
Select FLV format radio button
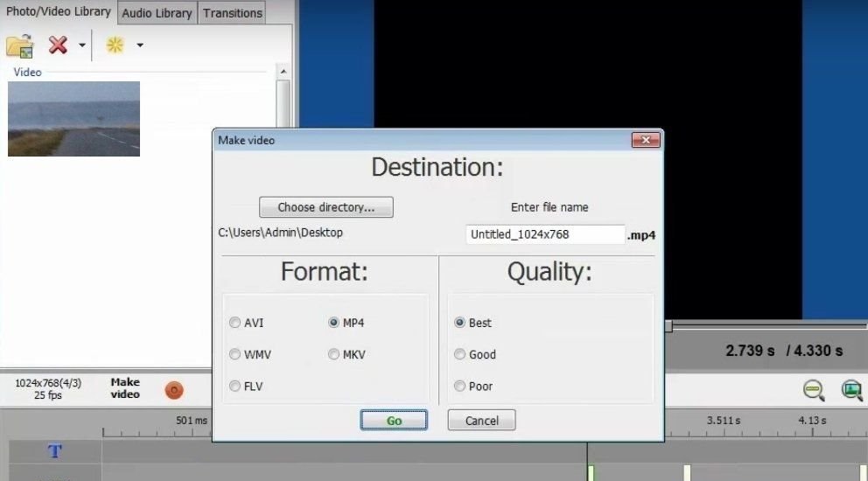[x=234, y=386]
